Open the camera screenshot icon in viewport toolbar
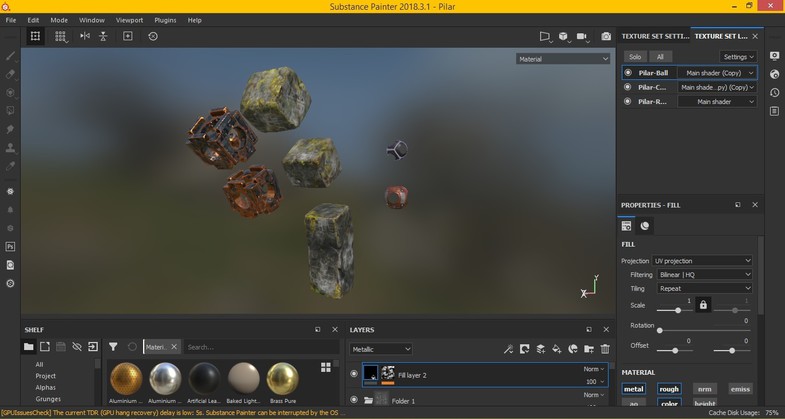The height and width of the screenshot is (419, 785). pos(606,36)
